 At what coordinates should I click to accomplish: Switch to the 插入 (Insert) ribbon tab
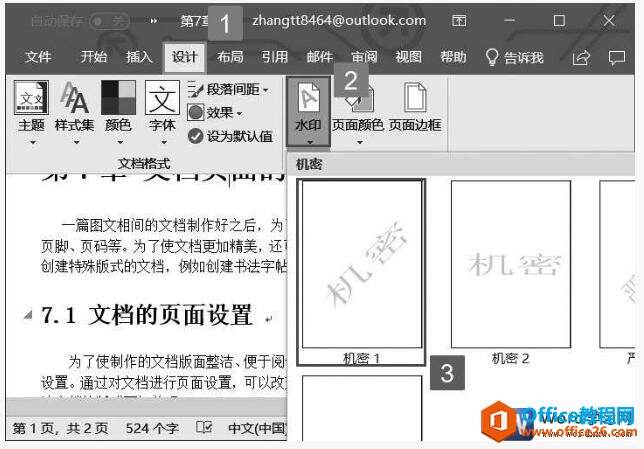coord(139,57)
